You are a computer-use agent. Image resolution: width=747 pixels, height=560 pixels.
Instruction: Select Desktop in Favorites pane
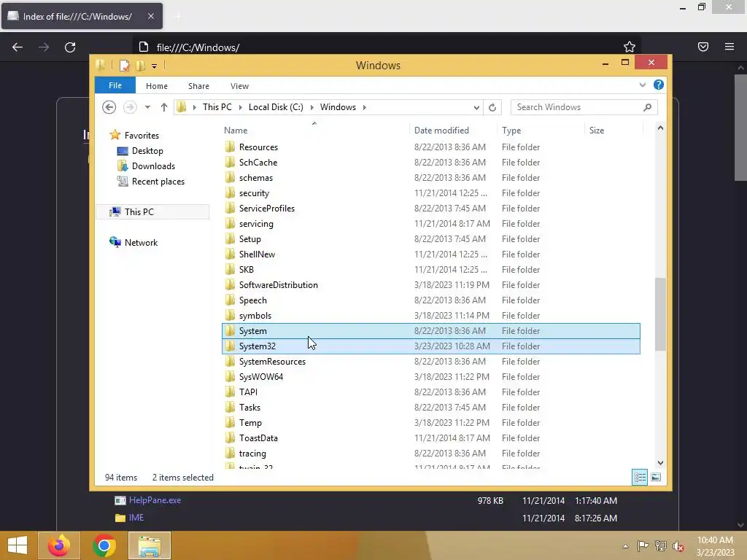[x=147, y=150]
